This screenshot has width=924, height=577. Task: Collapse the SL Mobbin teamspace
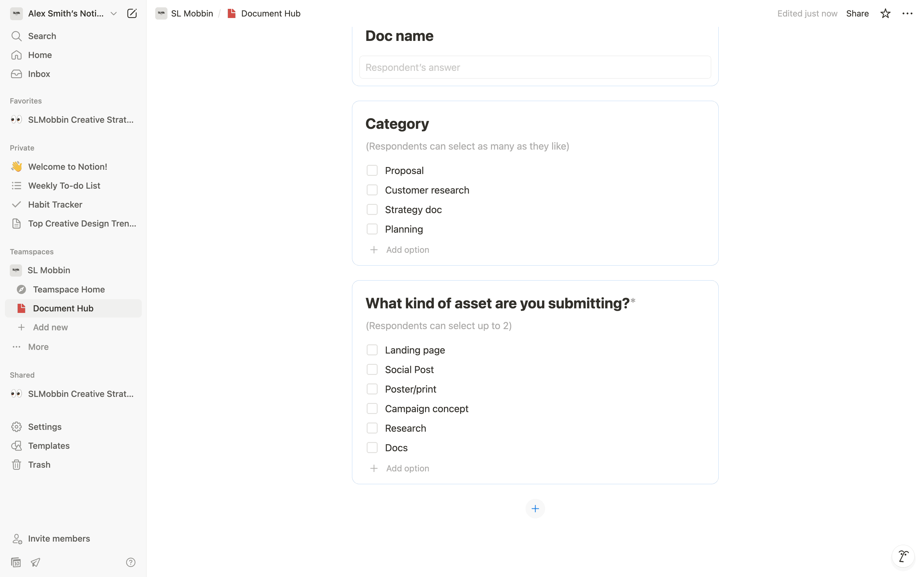pyautogui.click(x=49, y=270)
